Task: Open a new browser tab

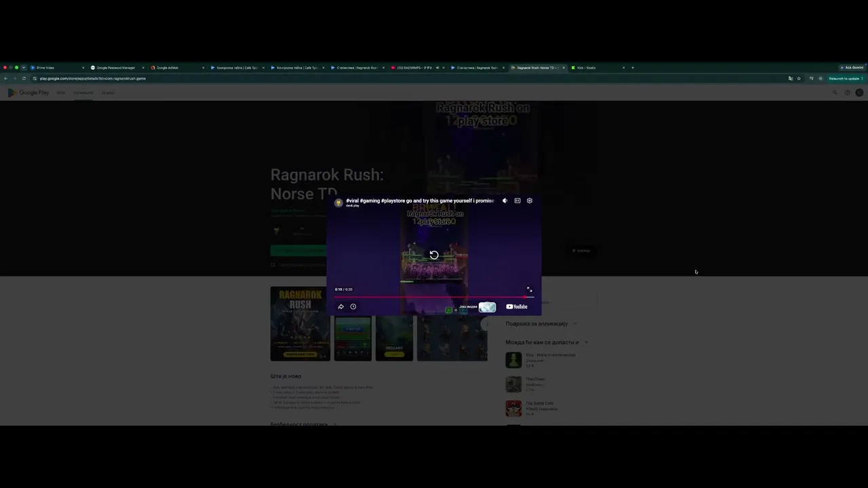Action: point(633,68)
